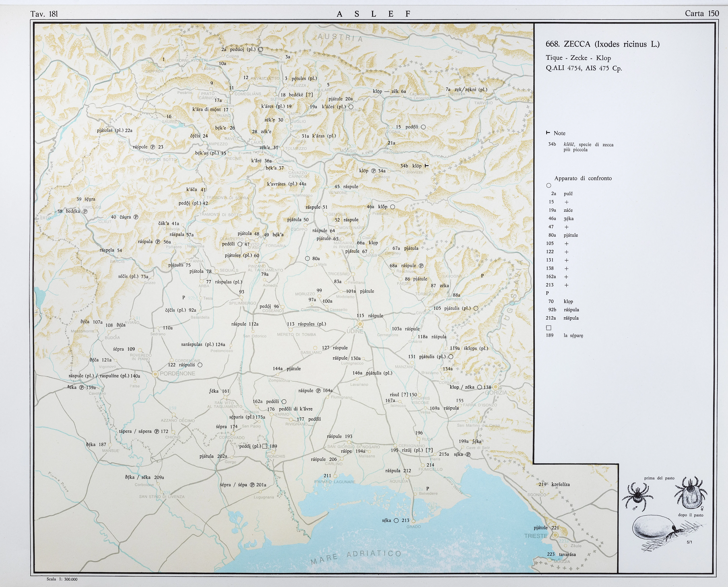Click the legend circle under Apparato di confronto
Viewport: 728px width, 587px height.
point(549,185)
